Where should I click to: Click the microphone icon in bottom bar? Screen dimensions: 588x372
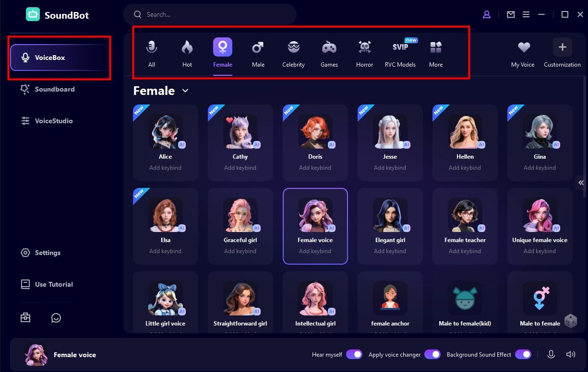(551, 354)
